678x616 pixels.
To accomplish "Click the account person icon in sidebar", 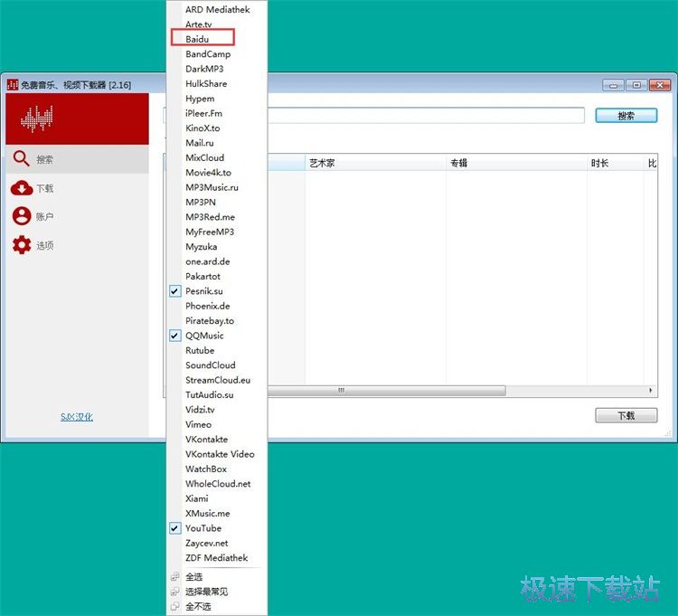I will tap(22, 216).
